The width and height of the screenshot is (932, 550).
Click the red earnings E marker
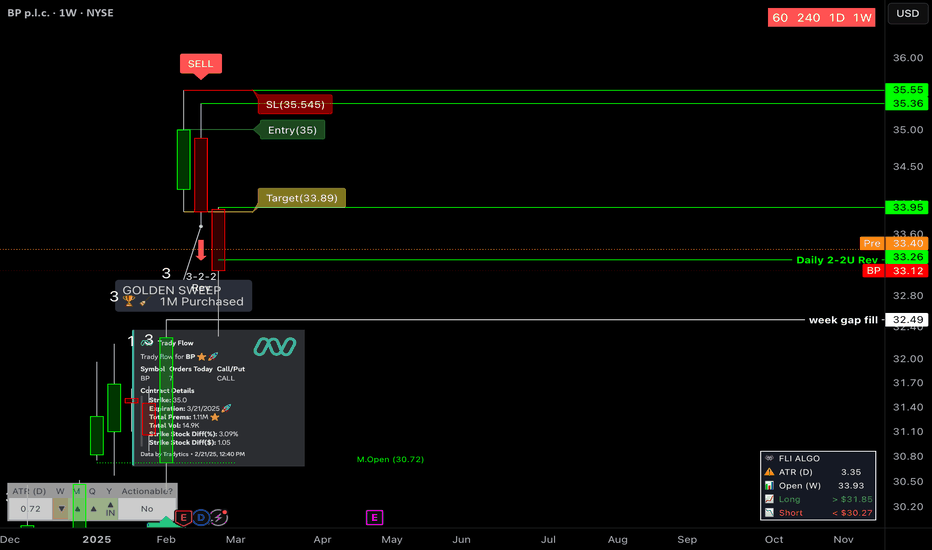point(183,517)
